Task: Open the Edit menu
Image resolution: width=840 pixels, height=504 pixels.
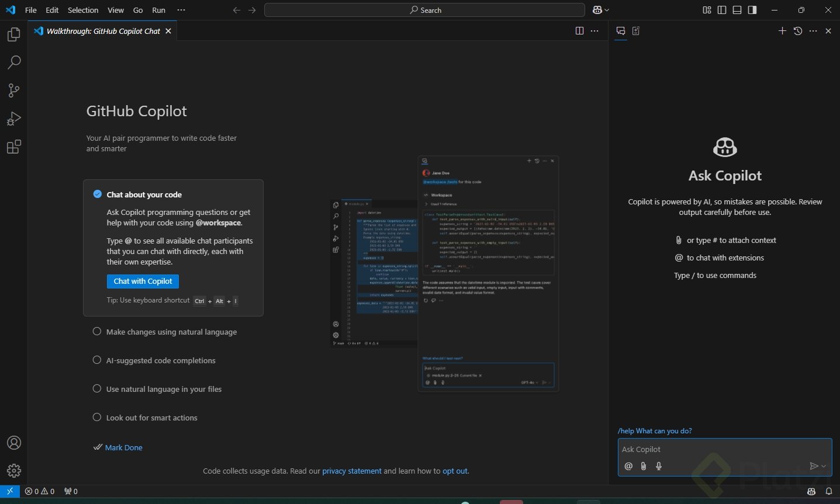Action: [x=52, y=10]
